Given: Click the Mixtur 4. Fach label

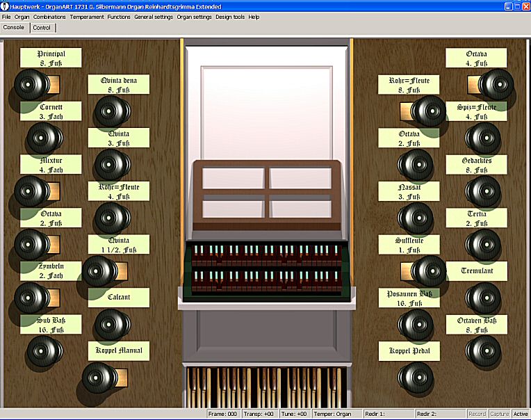Looking at the screenshot, I should 51,165.
